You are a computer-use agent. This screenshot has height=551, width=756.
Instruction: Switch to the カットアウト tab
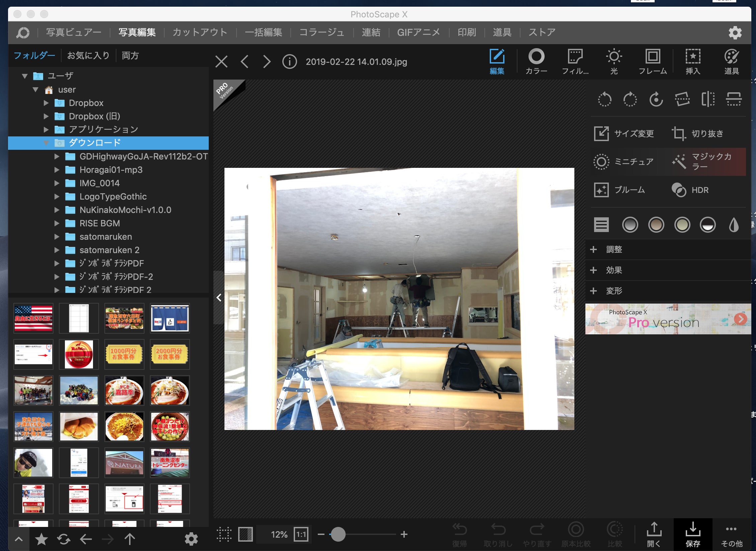click(x=200, y=32)
